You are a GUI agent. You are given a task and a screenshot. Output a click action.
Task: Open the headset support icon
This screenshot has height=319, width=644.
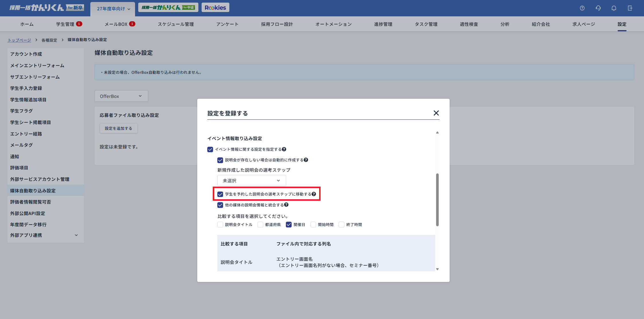(598, 8)
